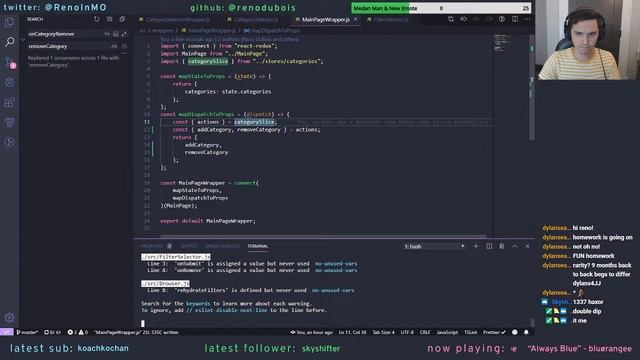
Task: Change JavaScript language mode in status bar
Action: 447,332
